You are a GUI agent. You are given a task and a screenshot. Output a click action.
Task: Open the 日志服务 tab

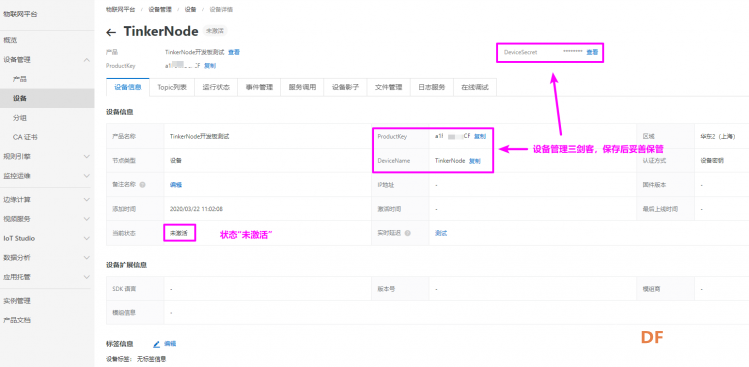[x=432, y=87]
